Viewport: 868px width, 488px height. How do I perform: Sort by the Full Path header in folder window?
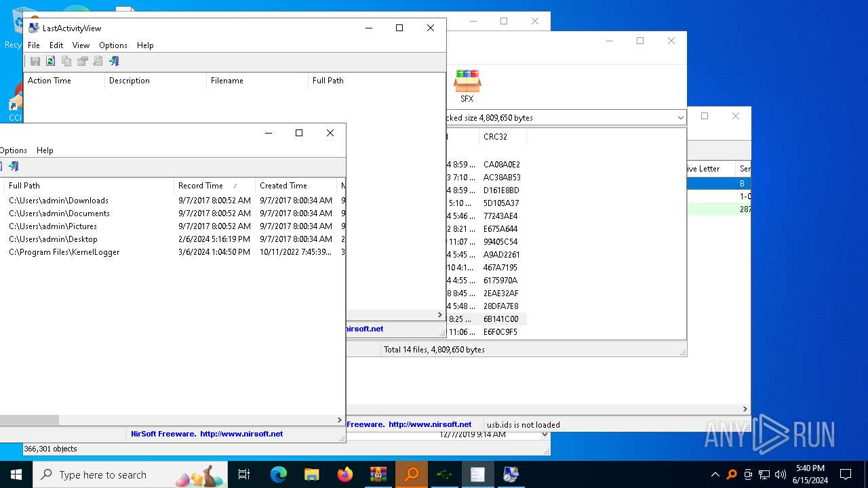[89, 186]
